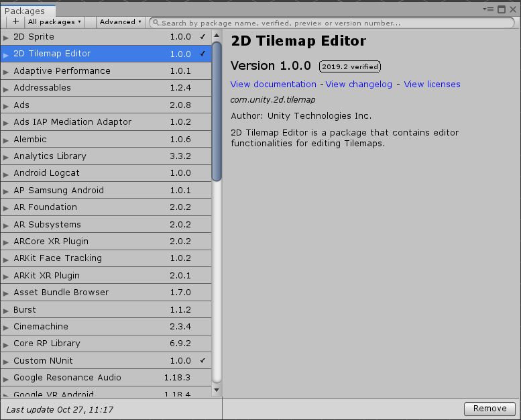Expand the Addressables package arrow
Screen dimensions: 521x420
tap(5, 89)
